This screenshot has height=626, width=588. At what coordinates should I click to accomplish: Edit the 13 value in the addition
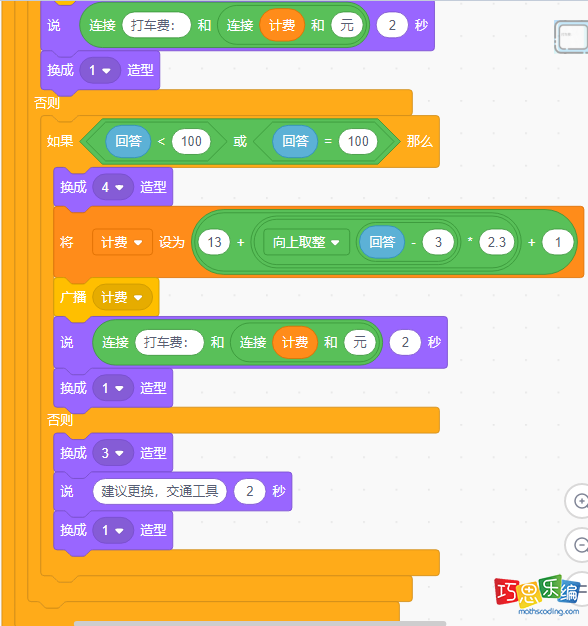point(214,242)
